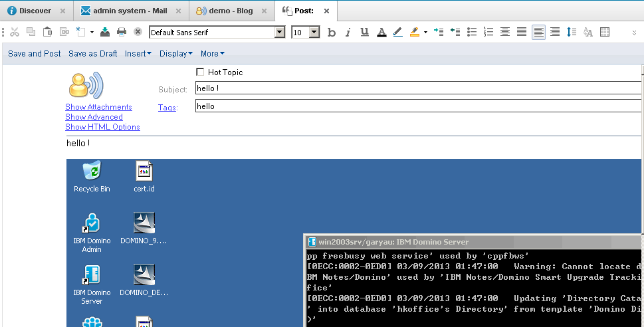Viewport: 644px width, 327px height.
Task: Click the blog speaker avatar icon
Action: coord(86,86)
